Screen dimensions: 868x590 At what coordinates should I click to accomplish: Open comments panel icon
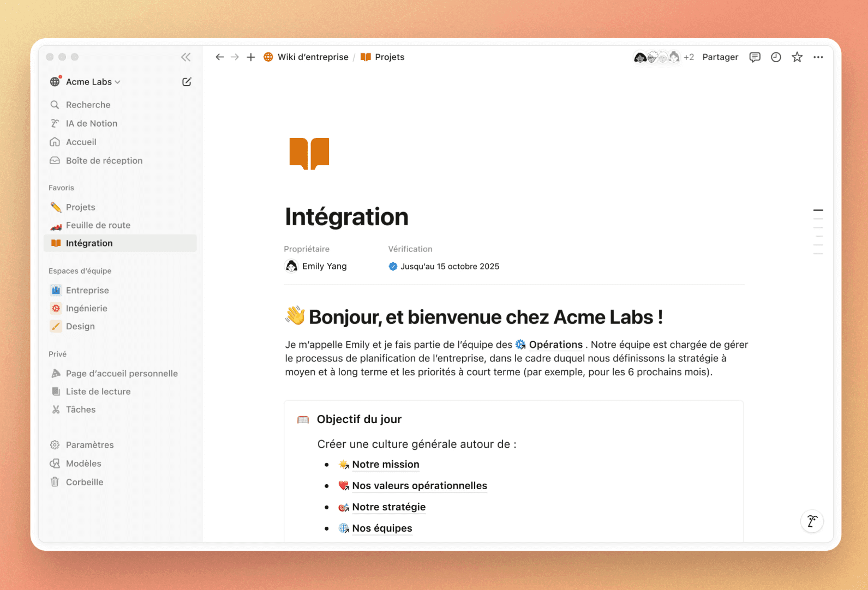pos(755,57)
